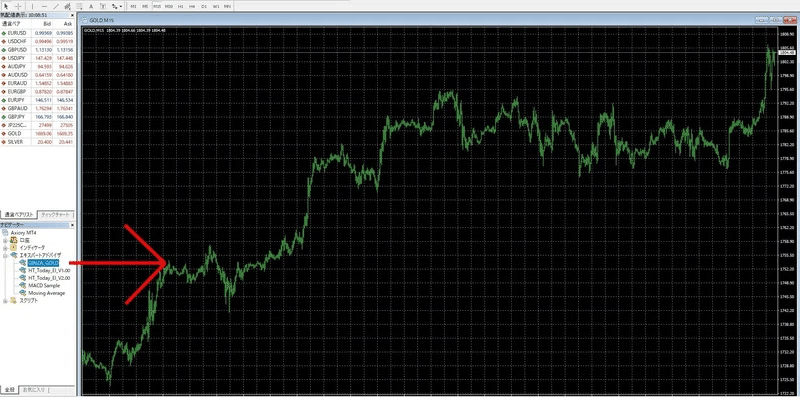This screenshot has width=800, height=397.
Task: Expand the スクリプト node
Action: click(x=6, y=301)
